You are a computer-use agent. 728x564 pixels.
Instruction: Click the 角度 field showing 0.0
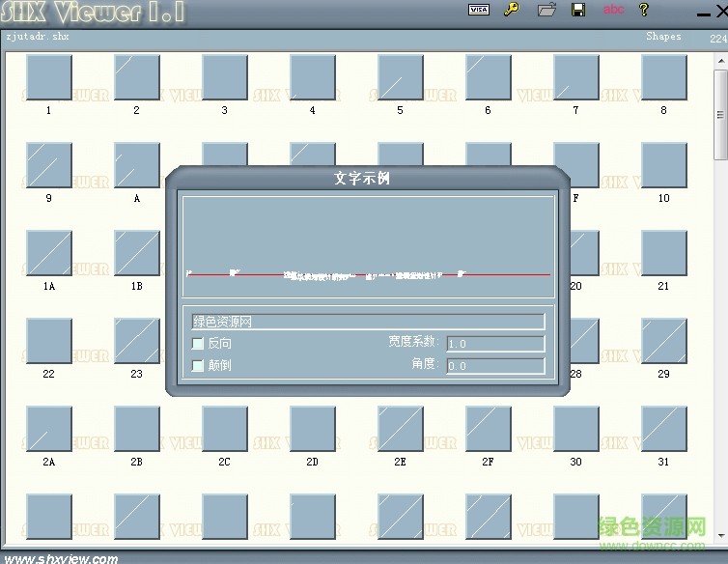pyautogui.click(x=495, y=366)
